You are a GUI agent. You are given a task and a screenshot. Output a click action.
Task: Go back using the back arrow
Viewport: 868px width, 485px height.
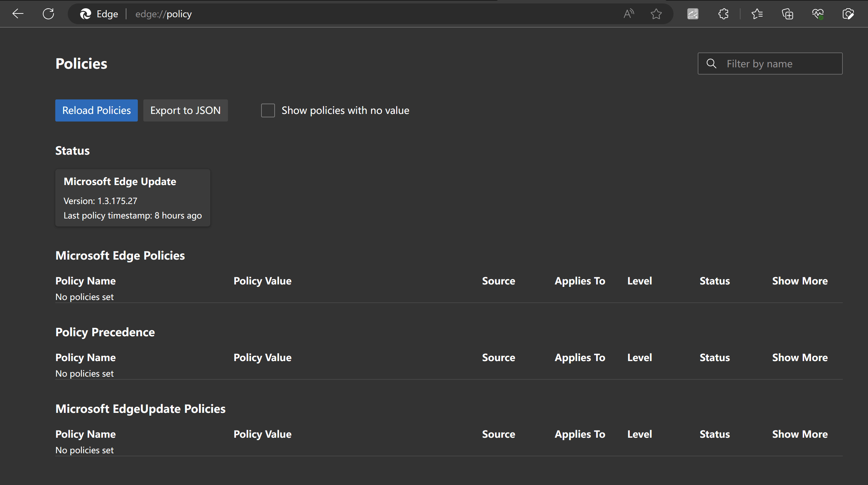[x=18, y=14]
